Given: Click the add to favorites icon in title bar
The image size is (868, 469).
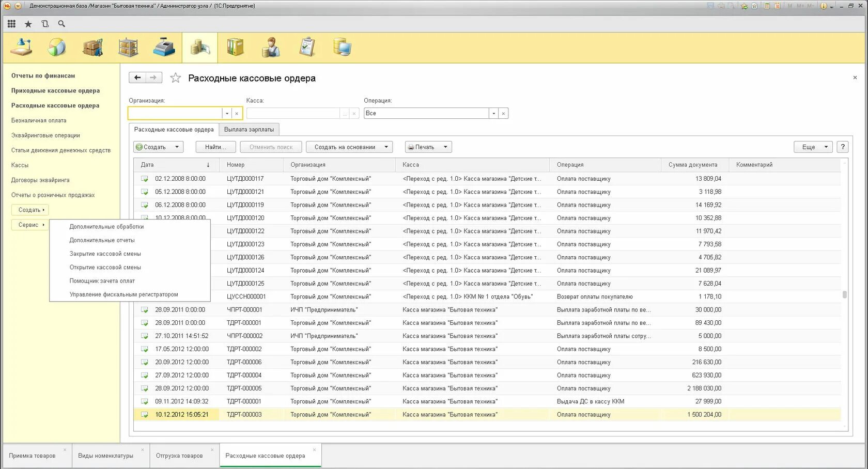Looking at the screenshot, I should 744,6.
